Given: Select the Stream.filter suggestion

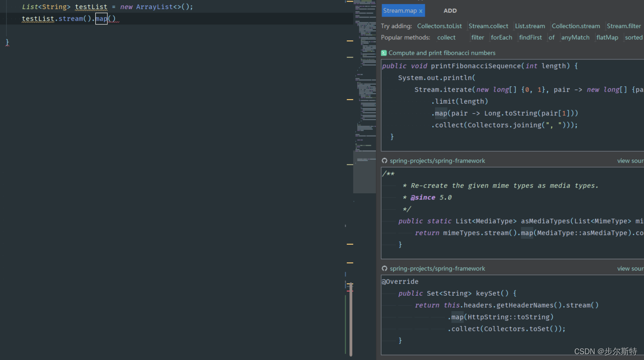Looking at the screenshot, I should coord(624,26).
